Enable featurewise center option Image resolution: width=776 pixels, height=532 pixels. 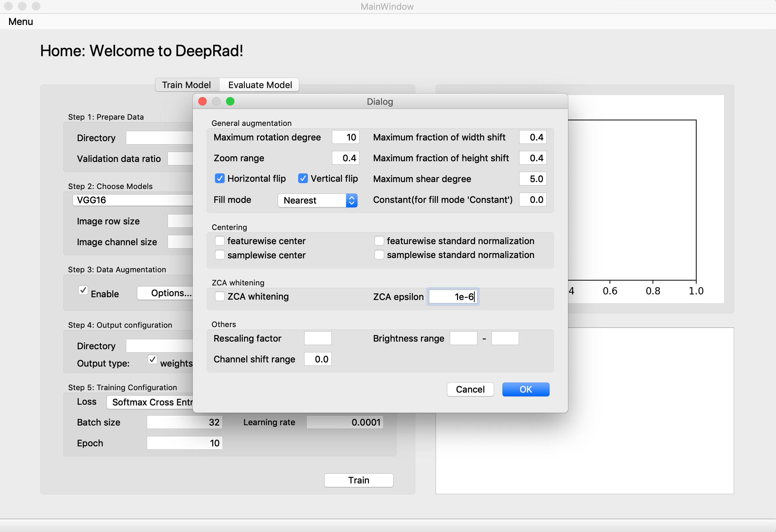[219, 241]
